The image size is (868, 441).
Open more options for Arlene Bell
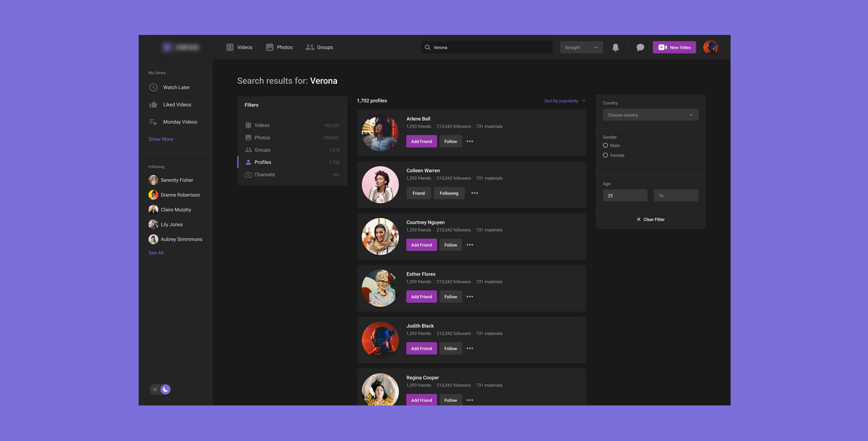(x=470, y=142)
